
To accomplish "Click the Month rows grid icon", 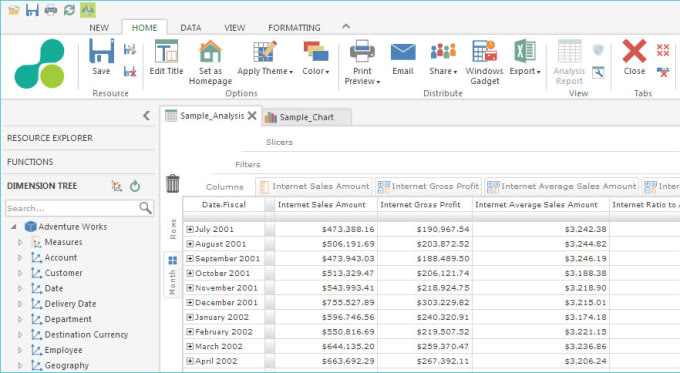I will coord(173,260).
